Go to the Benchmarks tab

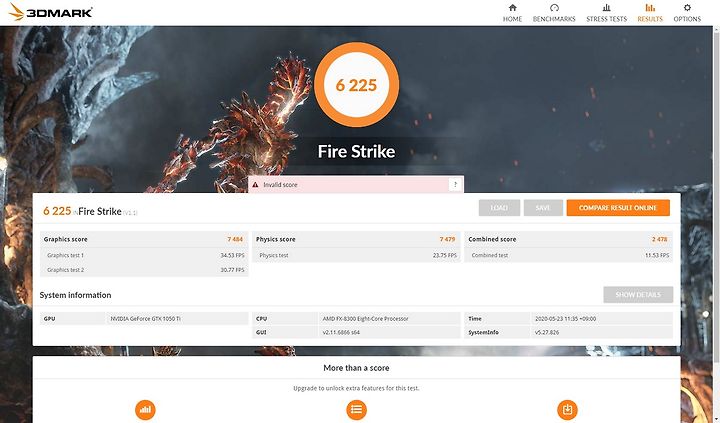point(554,13)
